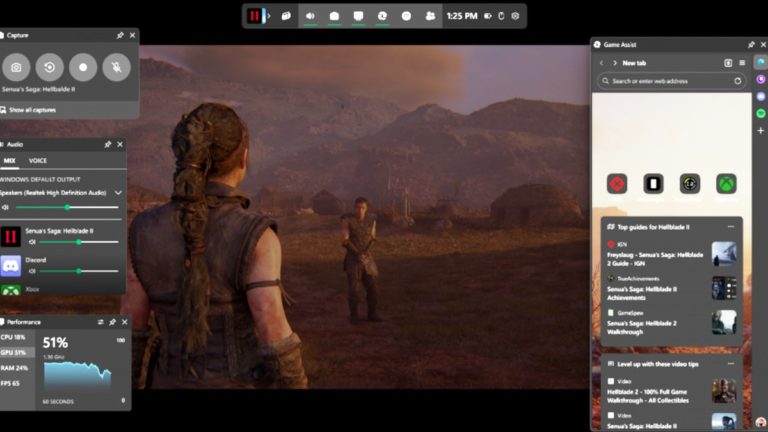Viewport: 768px width, 432px height.
Task: Toggle the Capture widget from Game Bar
Action: pyautogui.click(x=334, y=16)
